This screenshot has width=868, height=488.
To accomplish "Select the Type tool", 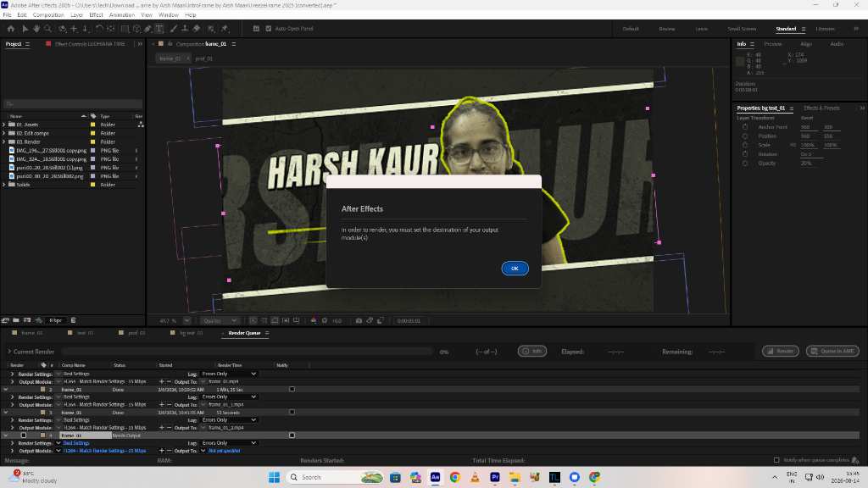I will pyautogui.click(x=159, y=29).
